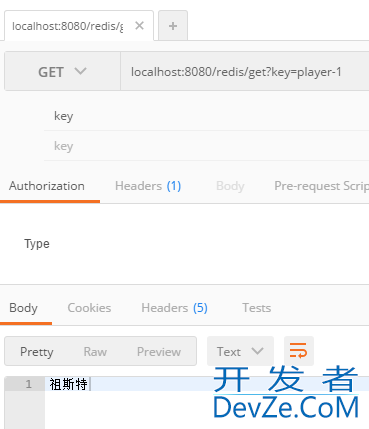The height and width of the screenshot is (429, 369).
Task: Choose the Raw response view
Action: [x=95, y=352]
